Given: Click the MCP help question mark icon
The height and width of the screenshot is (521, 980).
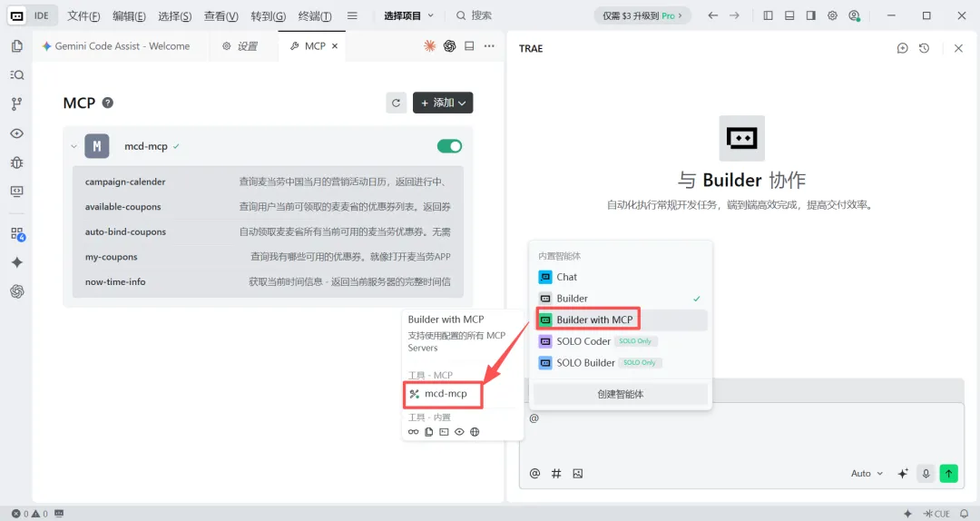Looking at the screenshot, I should (107, 103).
